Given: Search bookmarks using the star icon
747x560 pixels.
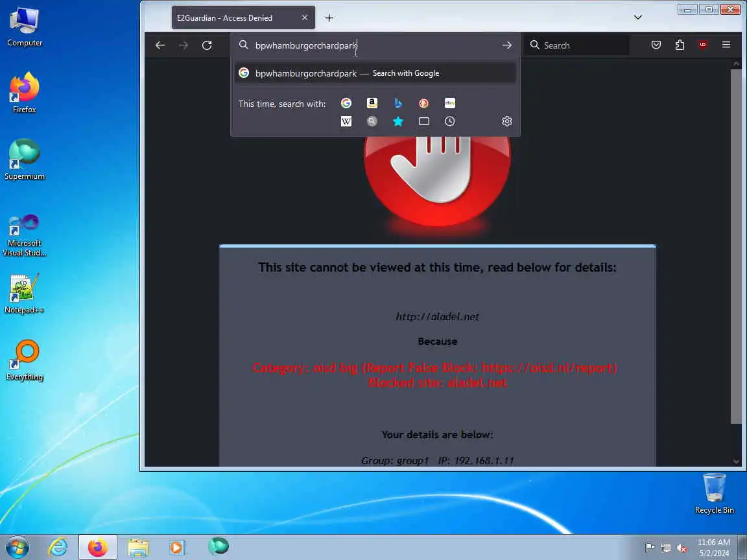Looking at the screenshot, I should 397,121.
